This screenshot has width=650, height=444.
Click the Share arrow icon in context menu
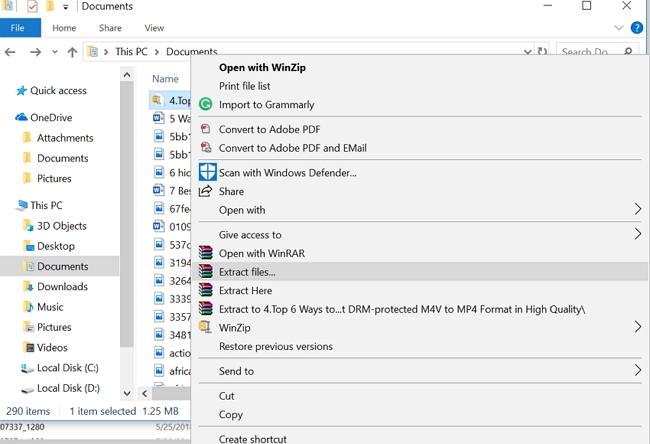click(205, 191)
